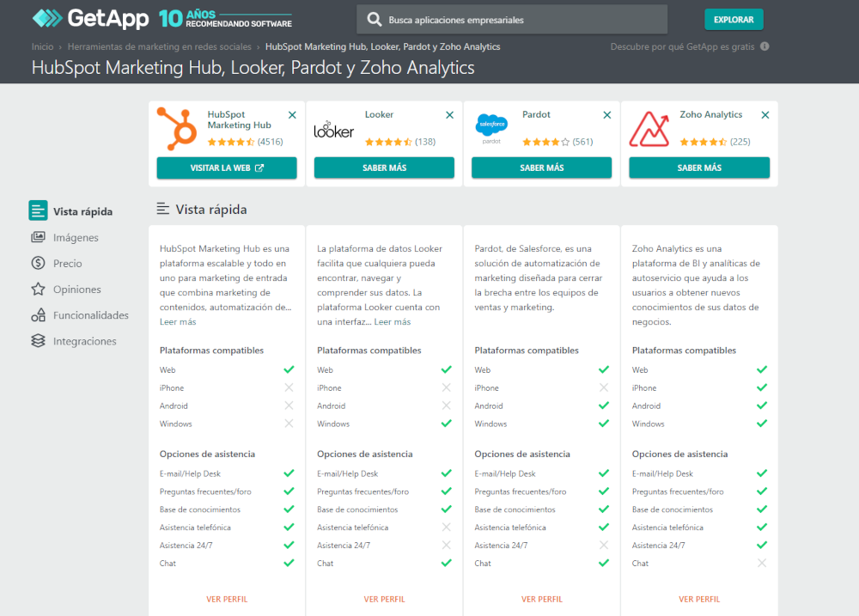
Task: Click VISITAR LA WEB button for HubSpot
Action: click(x=227, y=168)
